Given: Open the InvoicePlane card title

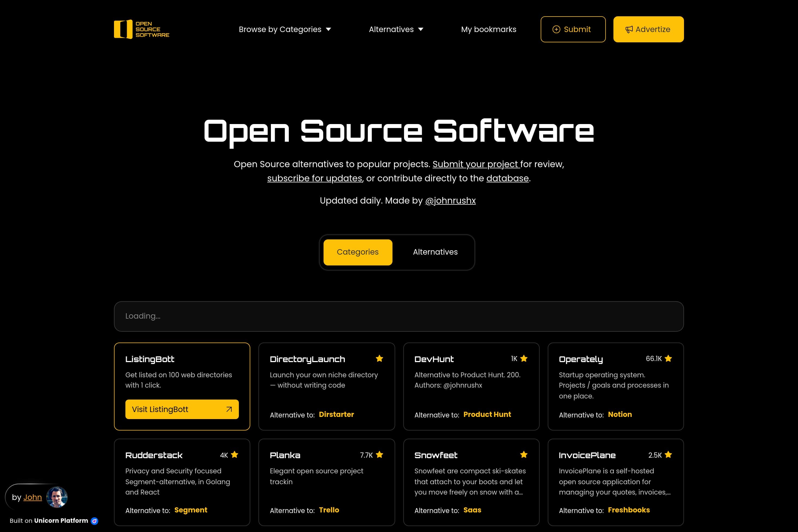Looking at the screenshot, I should 587,455.
